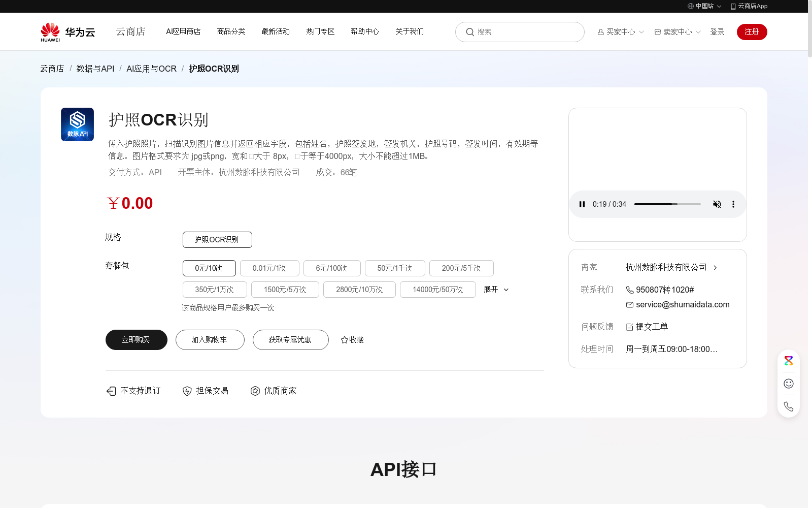Viewport: 812px width, 508px height.
Task: Click the 云商店App phone icon
Action: pos(733,6)
